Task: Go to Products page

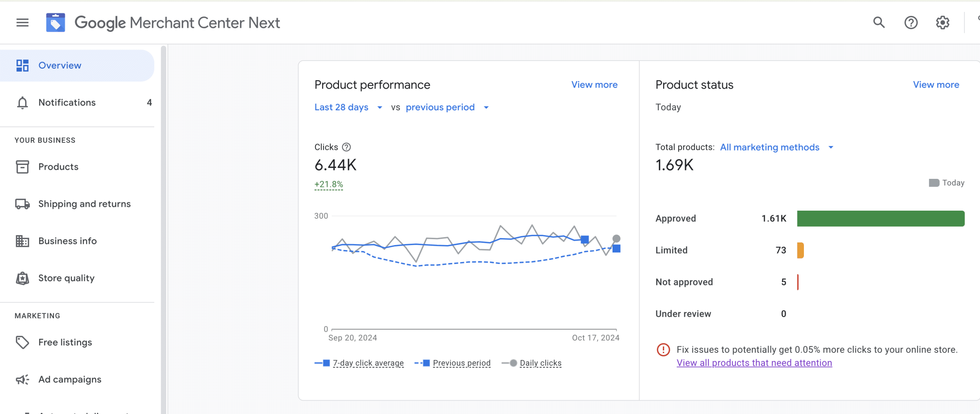Action: tap(77, 167)
